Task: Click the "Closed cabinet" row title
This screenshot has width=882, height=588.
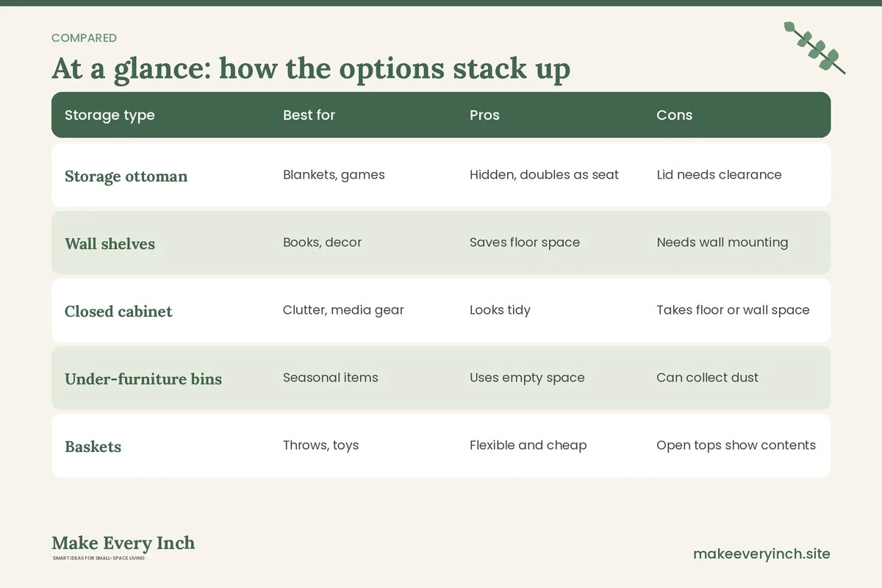Action: pyautogui.click(x=118, y=312)
